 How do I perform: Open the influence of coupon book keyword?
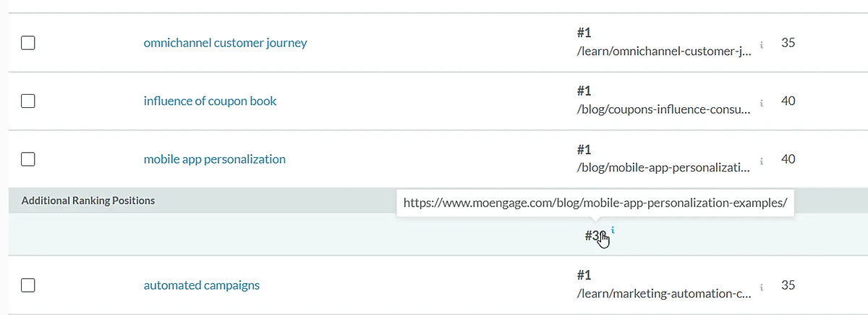click(x=210, y=101)
